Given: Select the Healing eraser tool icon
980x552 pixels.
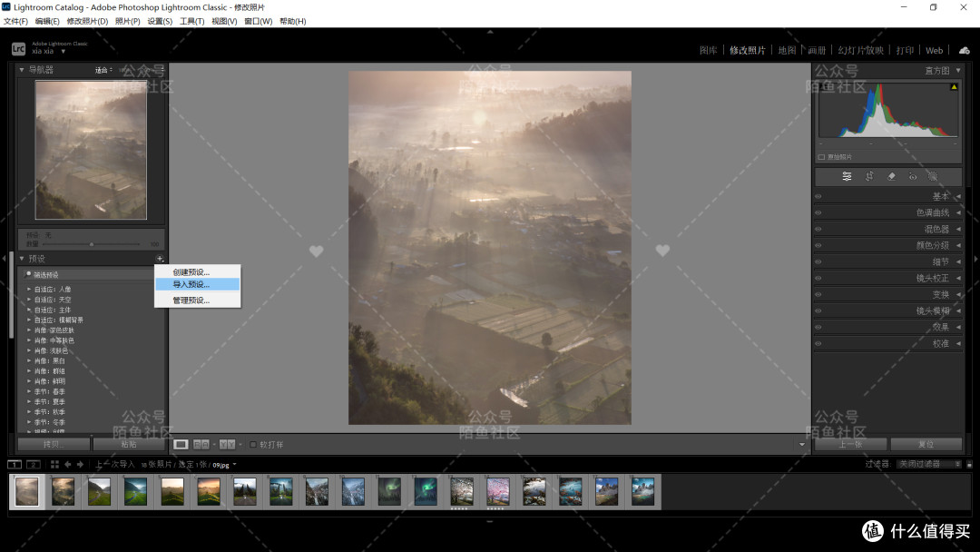Looking at the screenshot, I should (891, 176).
